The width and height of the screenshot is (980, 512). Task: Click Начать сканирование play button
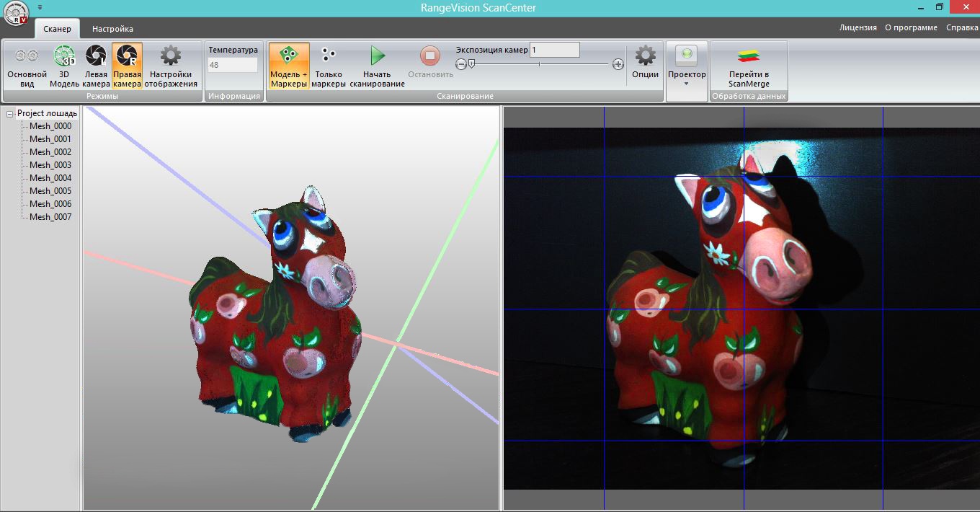pyautogui.click(x=377, y=66)
